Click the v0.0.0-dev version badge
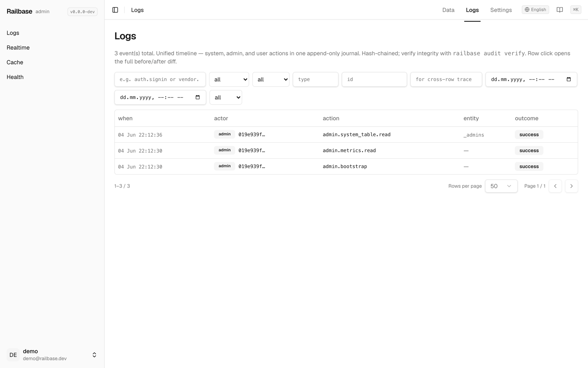The height and width of the screenshot is (368, 588). coord(82,12)
